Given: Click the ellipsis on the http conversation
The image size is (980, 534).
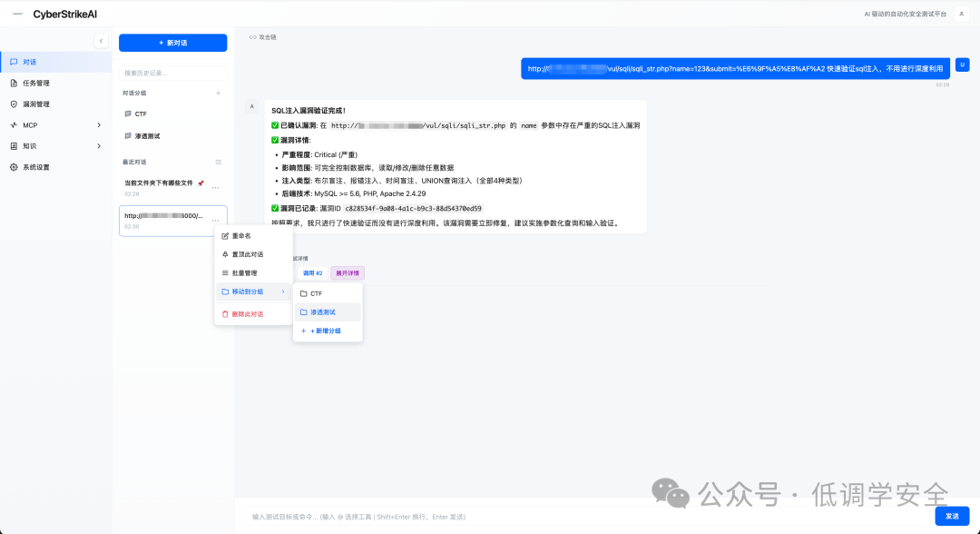Looking at the screenshot, I should (x=216, y=220).
